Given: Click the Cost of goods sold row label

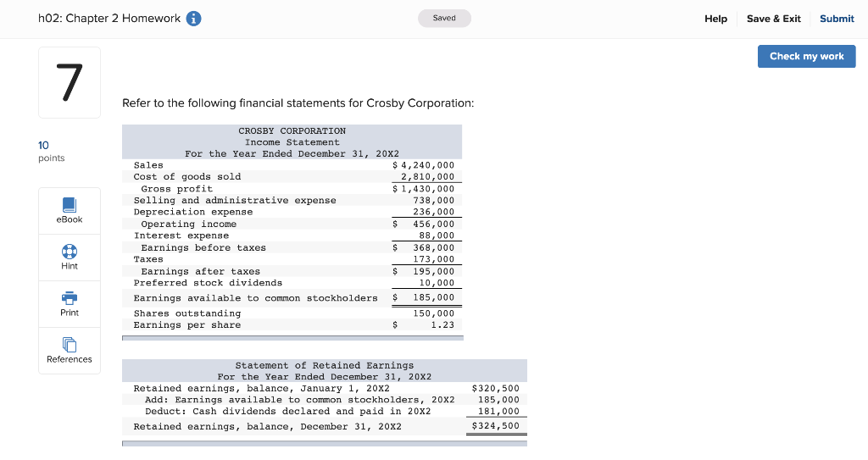Looking at the screenshot, I should [187, 176].
